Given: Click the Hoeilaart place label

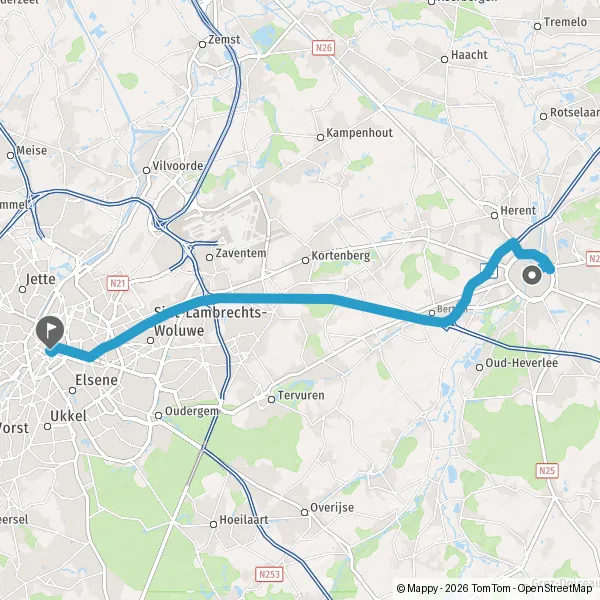Looking at the screenshot, I should 244,520.
